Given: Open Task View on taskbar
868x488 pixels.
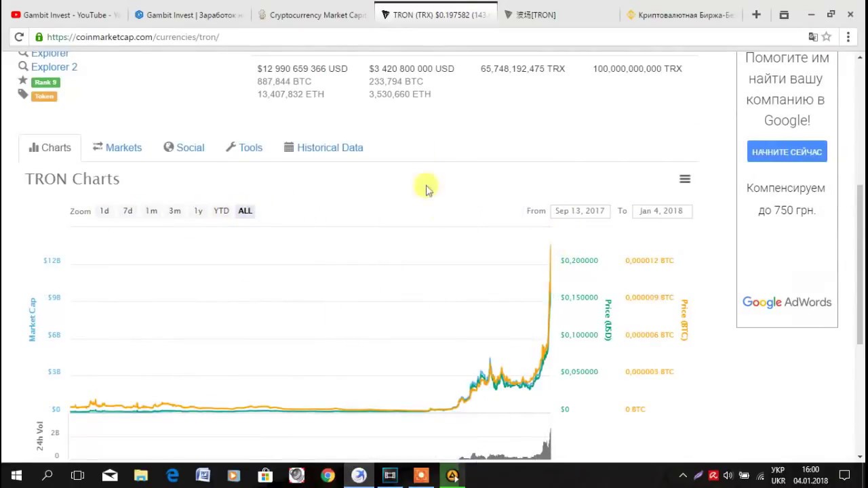Looking at the screenshot, I should pyautogui.click(x=77, y=476).
